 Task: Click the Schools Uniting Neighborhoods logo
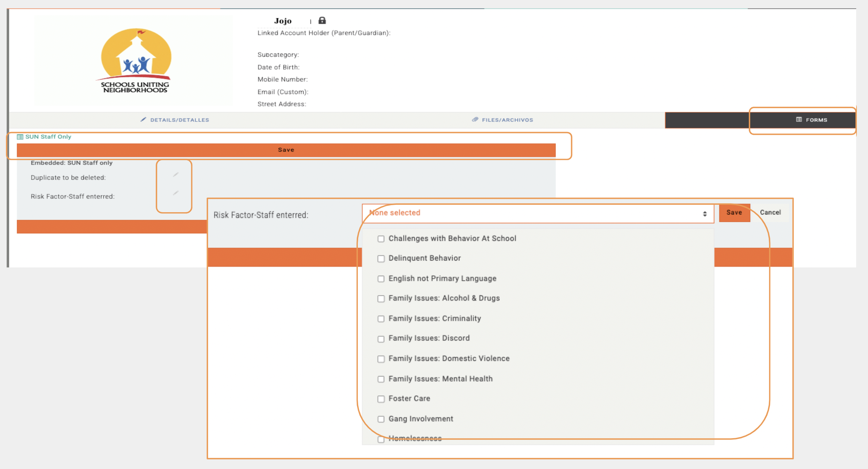coord(135,61)
